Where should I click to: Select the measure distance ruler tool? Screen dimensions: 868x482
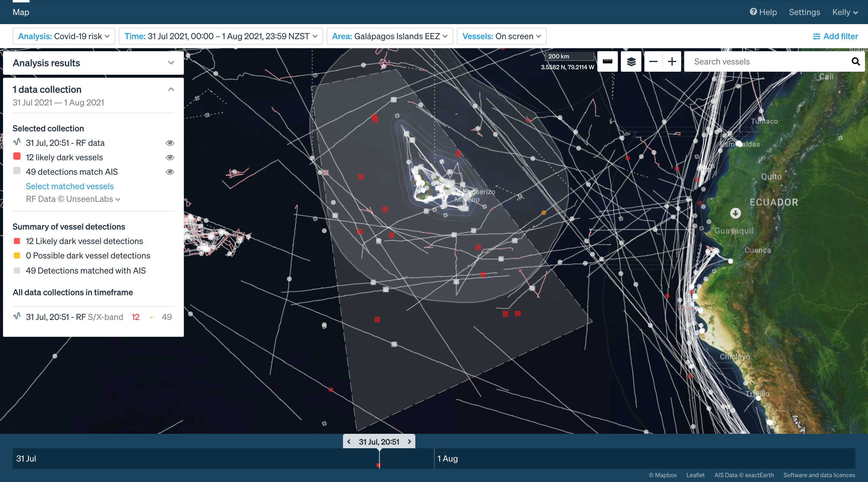pyautogui.click(x=608, y=61)
